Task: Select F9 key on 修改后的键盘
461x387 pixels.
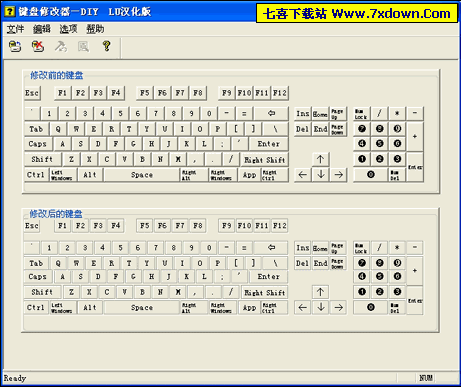Action: tap(227, 226)
